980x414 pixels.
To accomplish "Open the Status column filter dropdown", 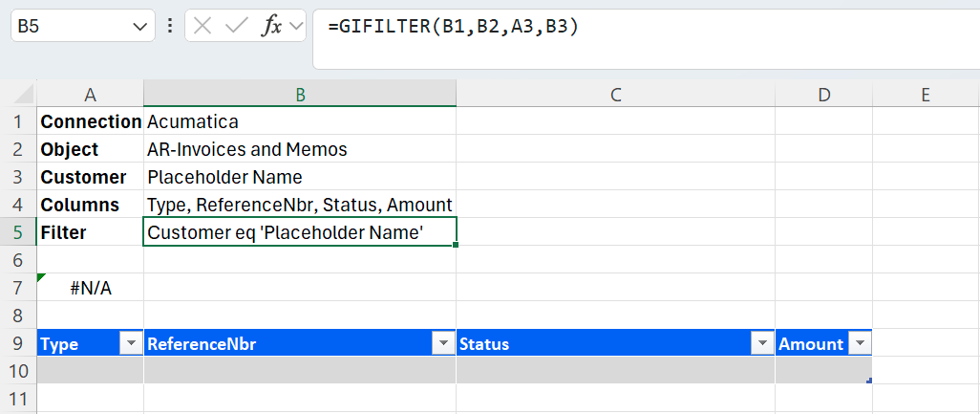I will pyautogui.click(x=762, y=344).
